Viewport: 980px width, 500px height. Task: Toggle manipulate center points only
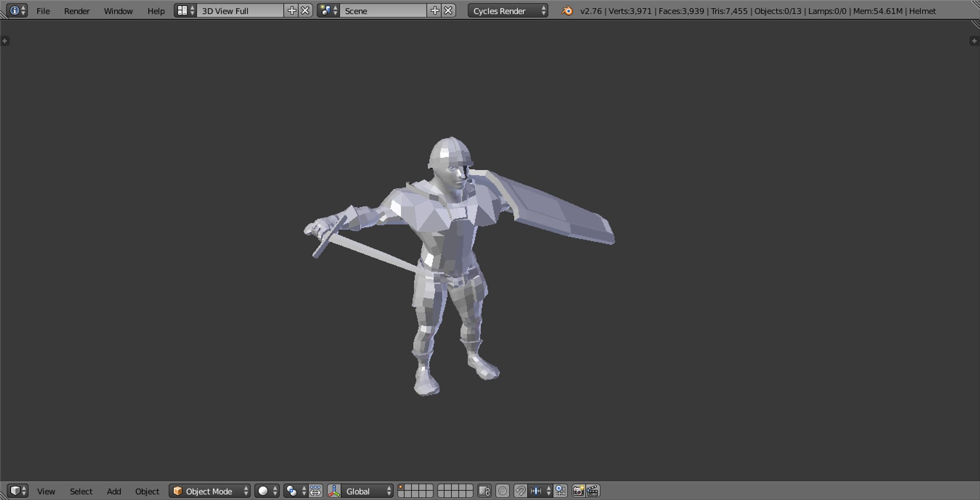(315, 491)
